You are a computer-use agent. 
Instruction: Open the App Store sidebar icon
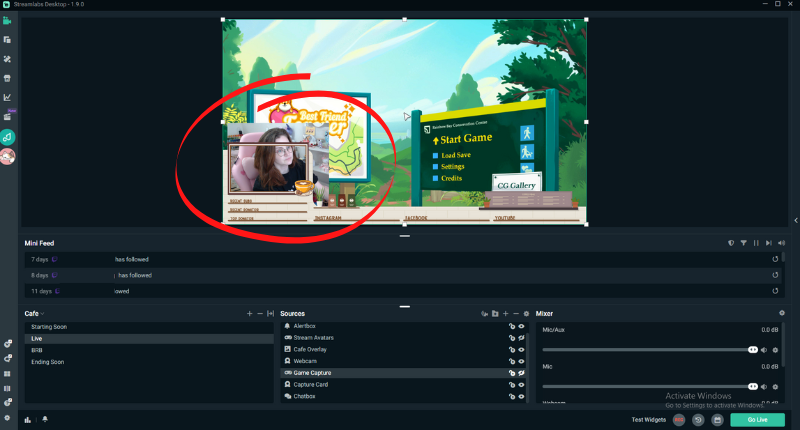pos(7,79)
